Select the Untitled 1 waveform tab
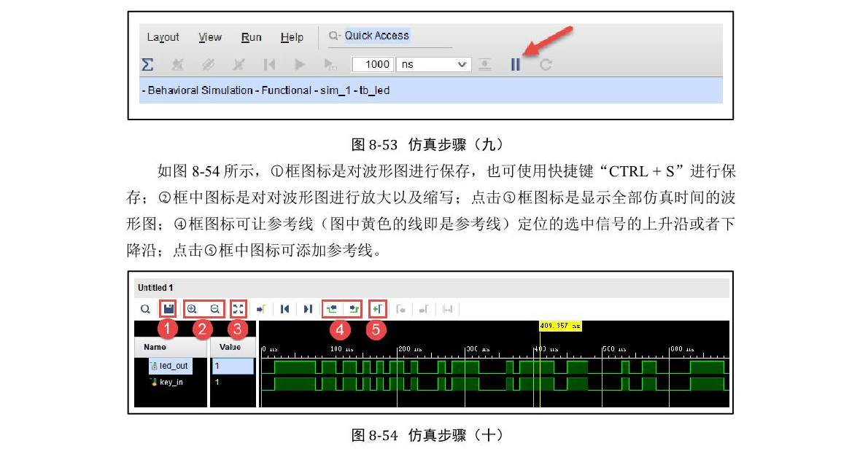Image resolution: width=868 pixels, height=454 pixels. (155, 288)
